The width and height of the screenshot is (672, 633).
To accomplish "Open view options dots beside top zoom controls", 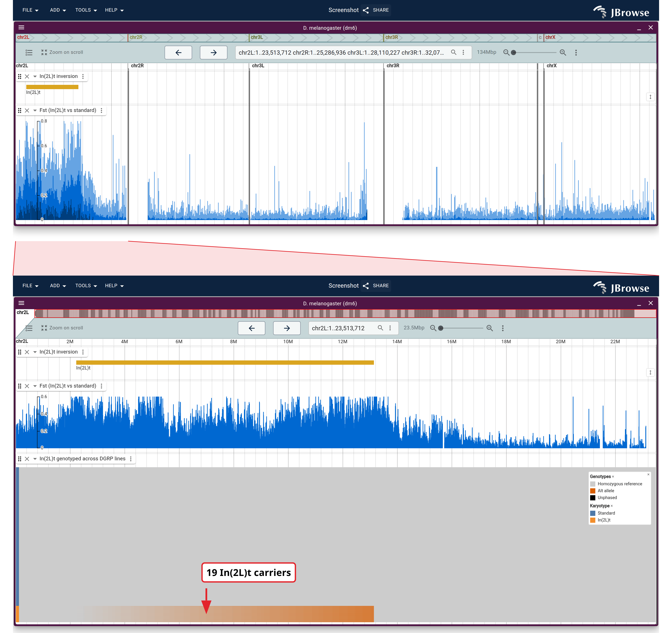I will pyautogui.click(x=576, y=52).
